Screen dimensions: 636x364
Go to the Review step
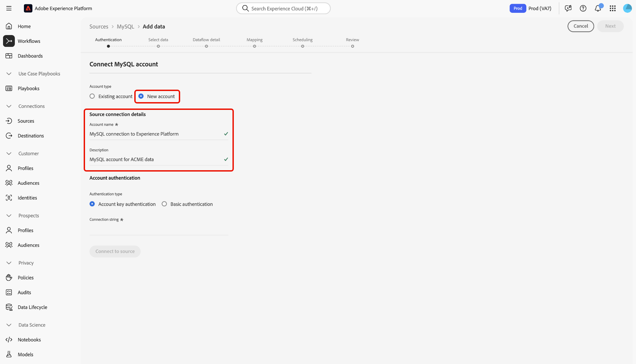click(x=353, y=43)
